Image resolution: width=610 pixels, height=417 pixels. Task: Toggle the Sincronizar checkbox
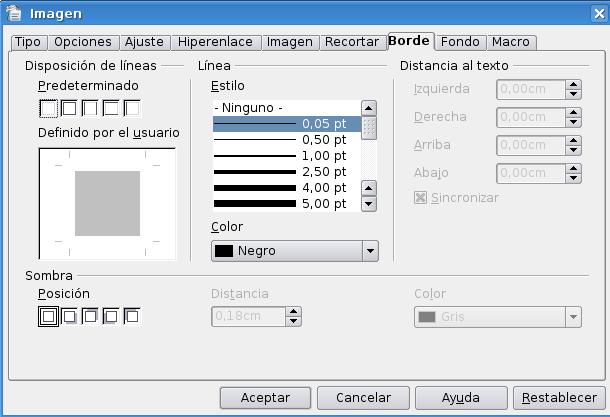click(420, 197)
